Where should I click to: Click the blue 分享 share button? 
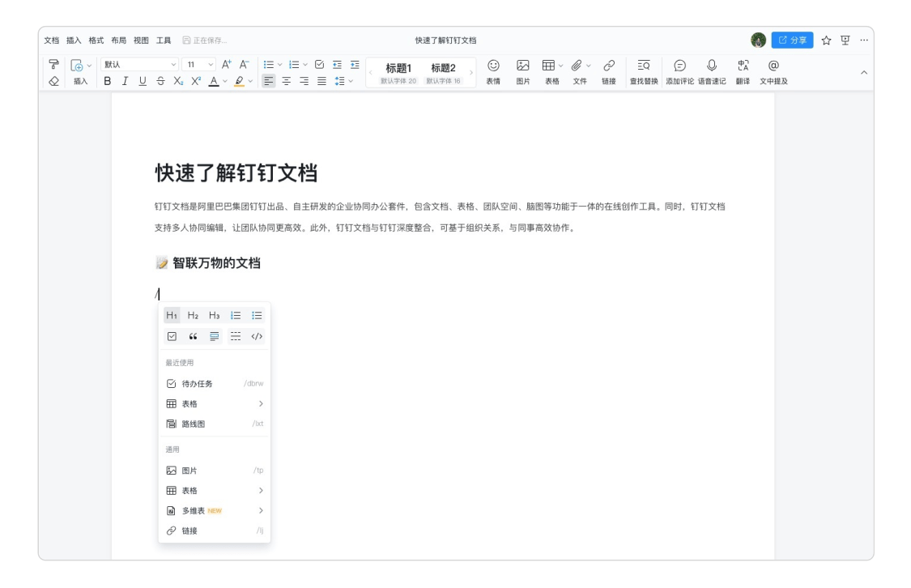pyautogui.click(x=793, y=40)
